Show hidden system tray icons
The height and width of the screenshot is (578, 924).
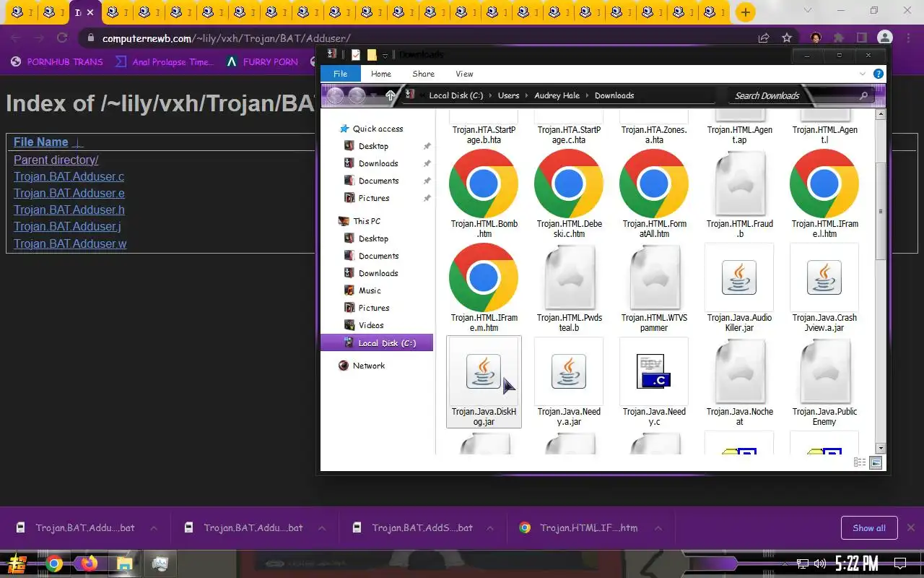[x=786, y=564]
